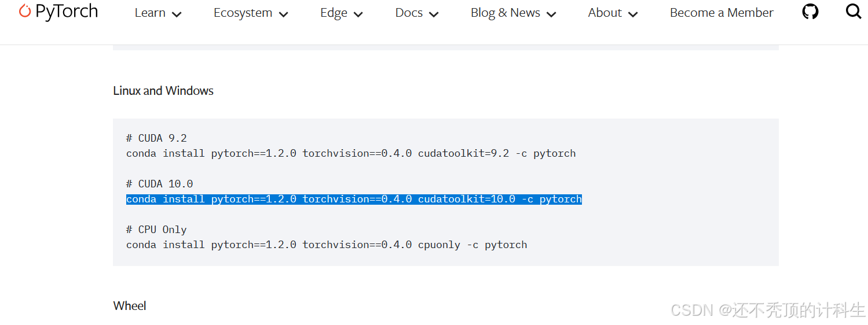
Task: Open the PyTorch GitHub icon link
Action: 810,12
